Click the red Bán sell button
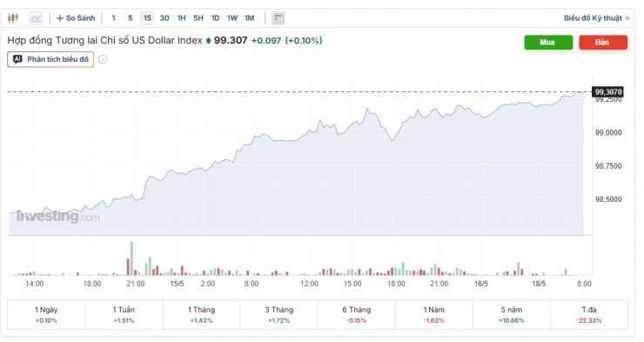Viewport: 644px width, 342px height. pyautogui.click(x=603, y=43)
